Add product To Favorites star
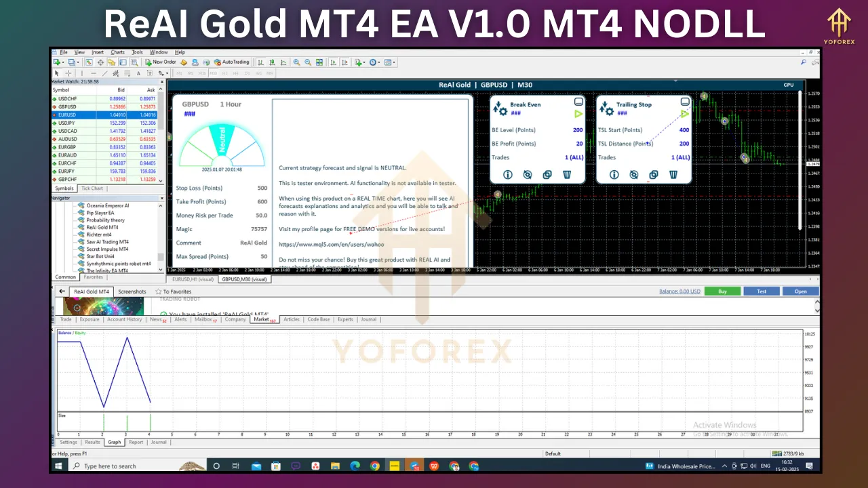This screenshot has width=868, height=488. [x=173, y=292]
